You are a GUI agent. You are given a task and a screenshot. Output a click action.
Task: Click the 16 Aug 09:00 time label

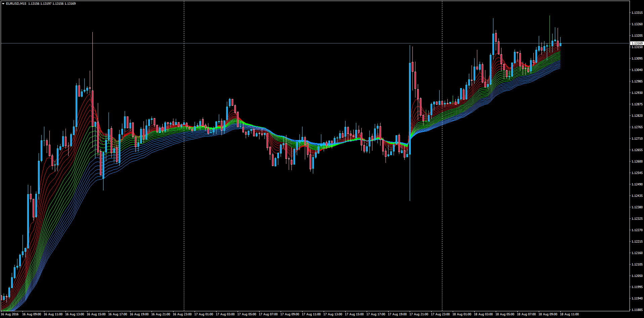(x=32, y=314)
